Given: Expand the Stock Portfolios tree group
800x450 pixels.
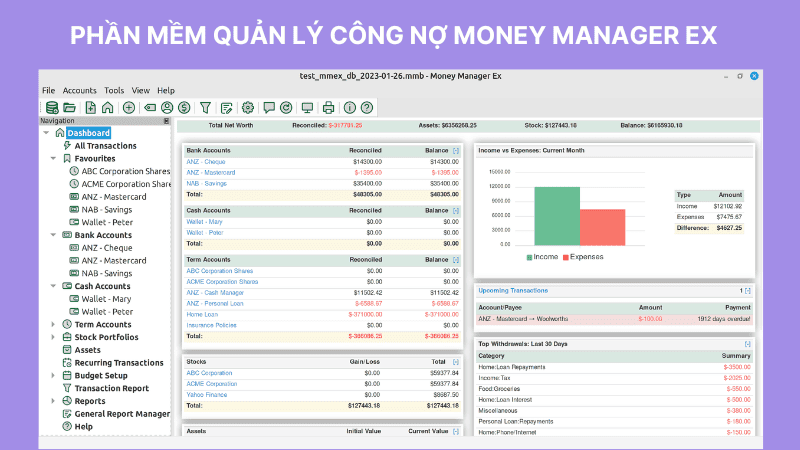Looking at the screenshot, I should tap(53, 337).
